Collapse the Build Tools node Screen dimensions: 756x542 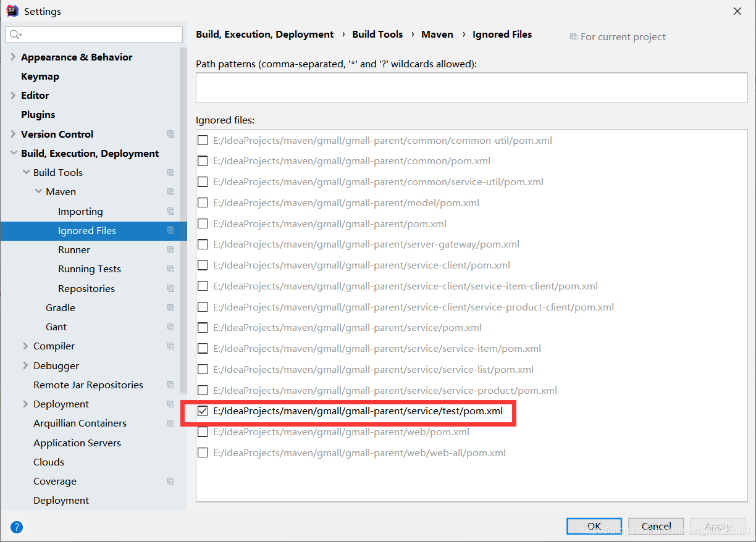(x=26, y=172)
